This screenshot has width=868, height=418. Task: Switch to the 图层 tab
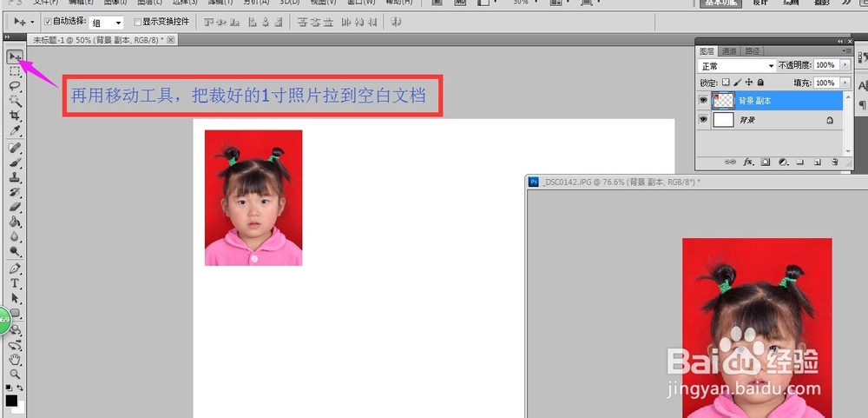click(x=707, y=51)
